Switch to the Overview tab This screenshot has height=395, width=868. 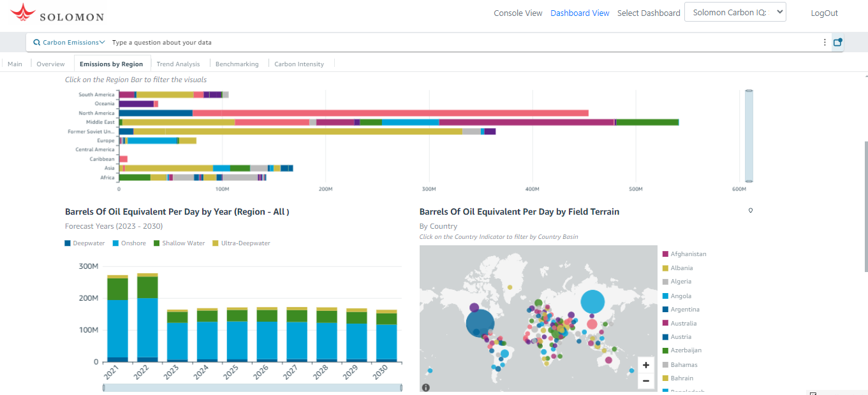click(50, 64)
